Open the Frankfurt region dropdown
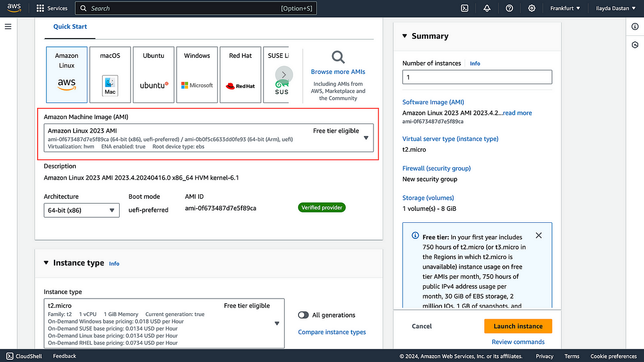 (565, 8)
